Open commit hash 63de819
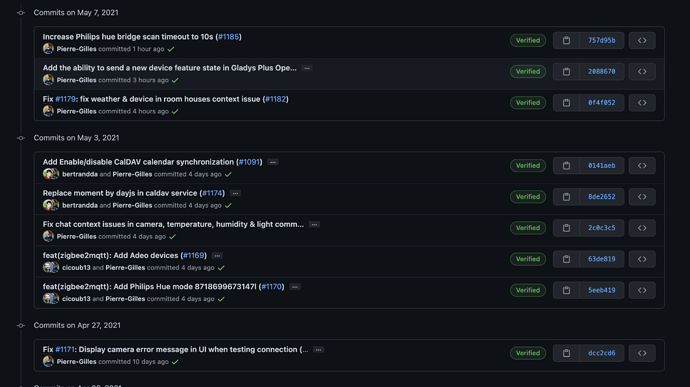The width and height of the screenshot is (690, 387). click(x=602, y=259)
